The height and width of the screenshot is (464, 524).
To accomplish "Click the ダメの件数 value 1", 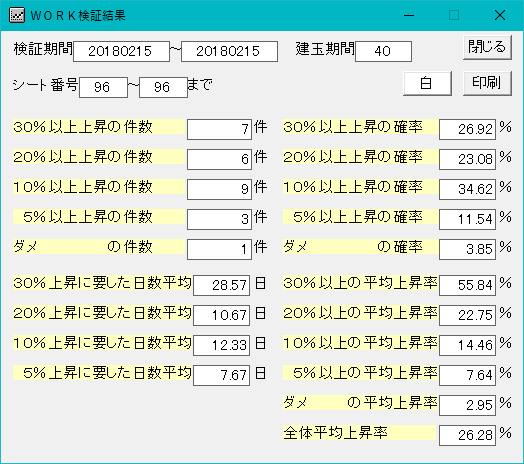I will coord(219,249).
